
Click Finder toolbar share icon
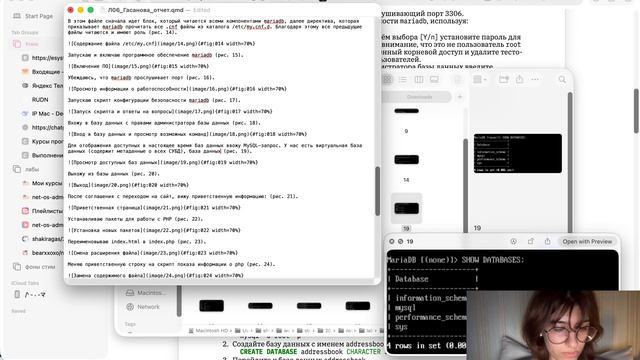[520, 80]
